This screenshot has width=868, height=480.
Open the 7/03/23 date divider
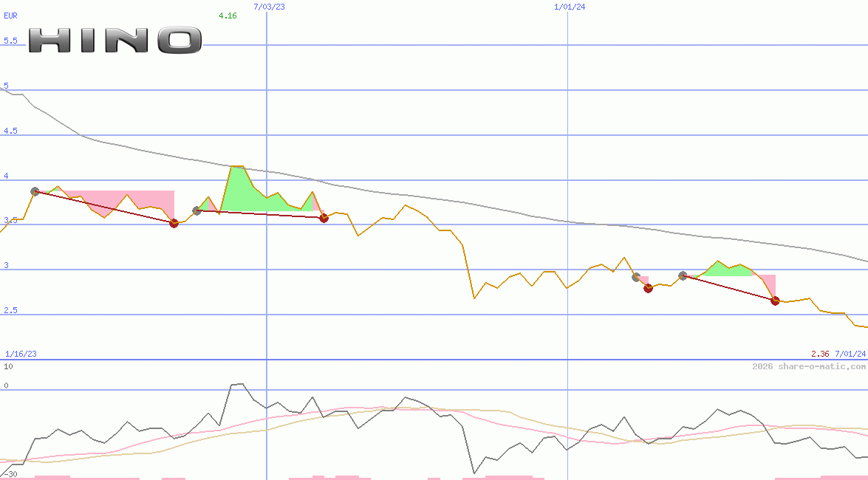tap(269, 7)
